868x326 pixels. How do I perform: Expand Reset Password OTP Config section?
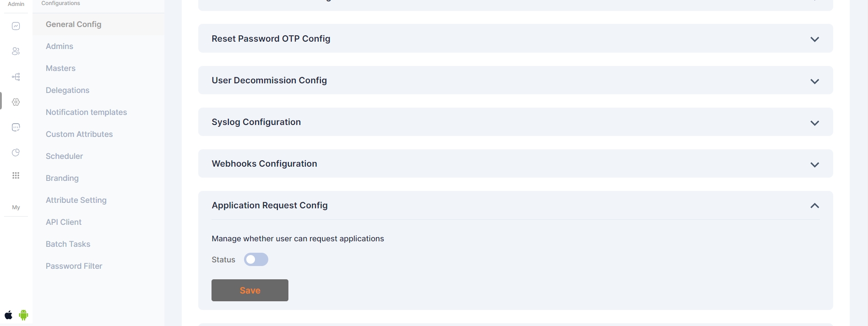click(x=814, y=39)
